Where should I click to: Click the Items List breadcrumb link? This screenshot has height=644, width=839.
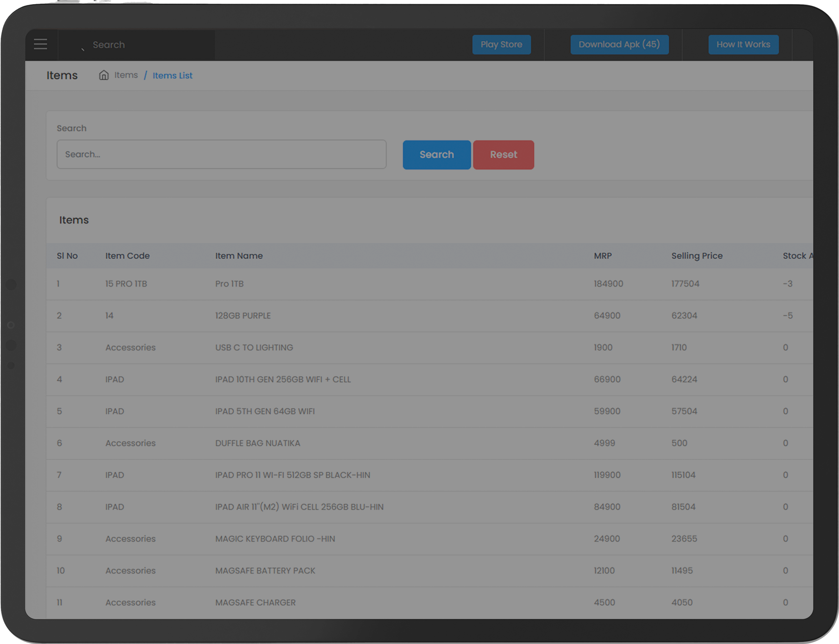point(172,75)
